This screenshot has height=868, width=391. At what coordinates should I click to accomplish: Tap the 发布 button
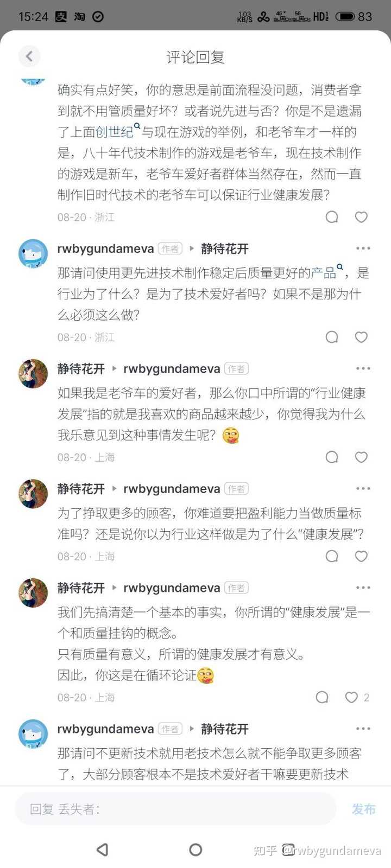364,809
